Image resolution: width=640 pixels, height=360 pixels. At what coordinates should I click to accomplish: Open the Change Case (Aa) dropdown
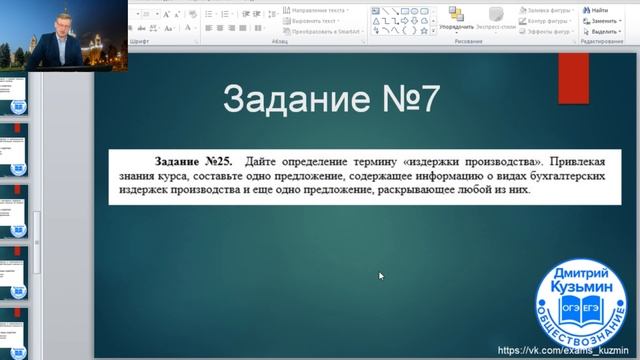point(169,28)
